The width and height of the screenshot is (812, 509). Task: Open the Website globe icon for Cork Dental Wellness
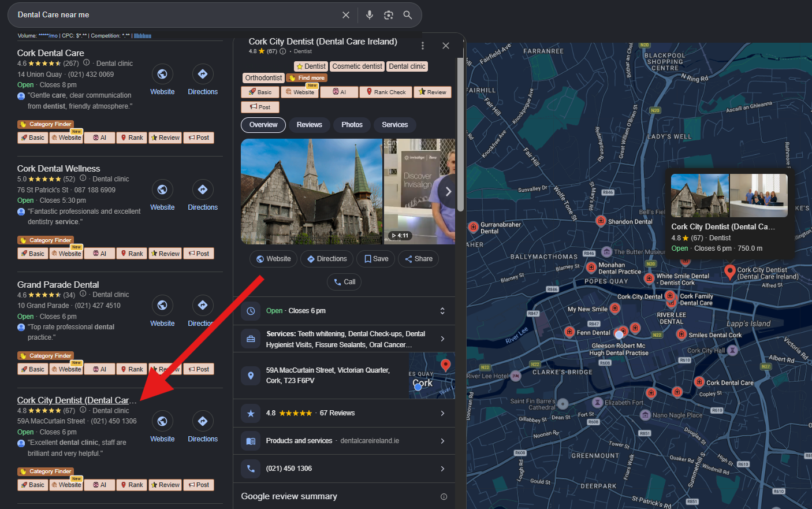click(x=162, y=190)
